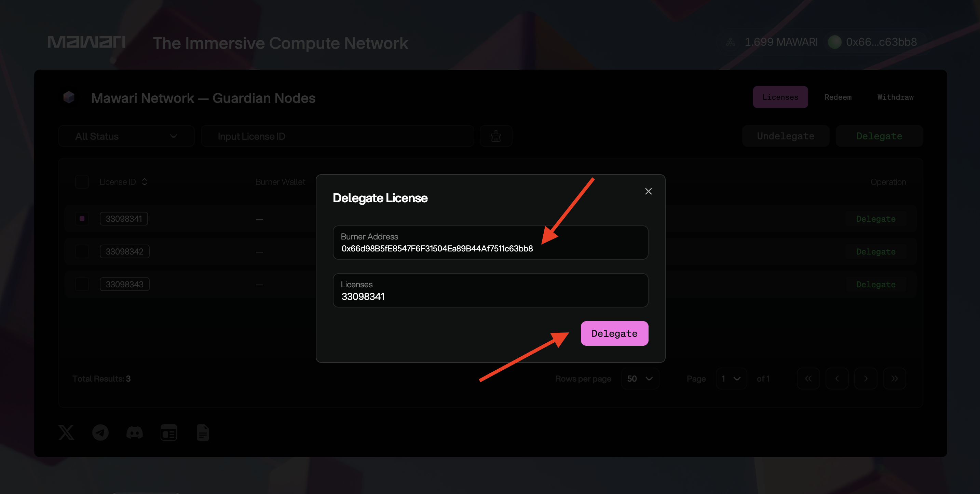980x494 pixels.
Task: Open the Rows per page dropdown
Action: click(640, 379)
